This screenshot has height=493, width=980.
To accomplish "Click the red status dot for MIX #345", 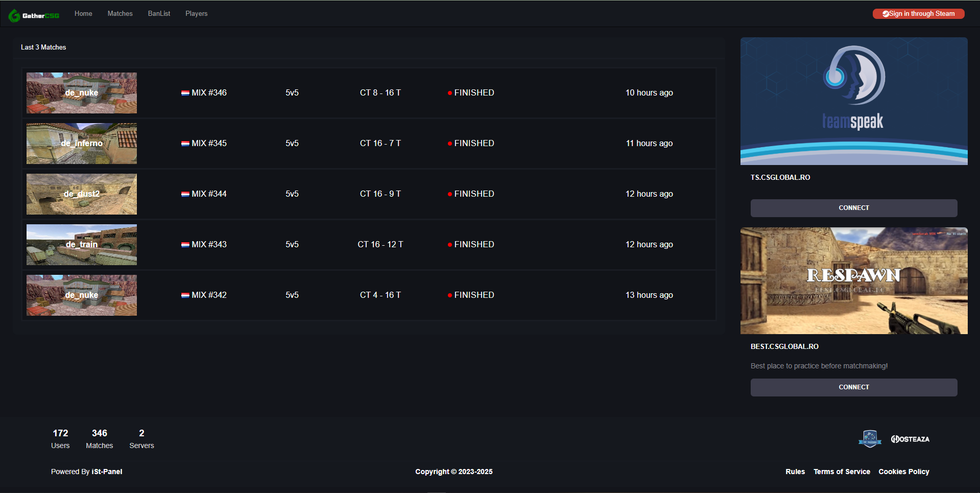I will pyautogui.click(x=450, y=144).
